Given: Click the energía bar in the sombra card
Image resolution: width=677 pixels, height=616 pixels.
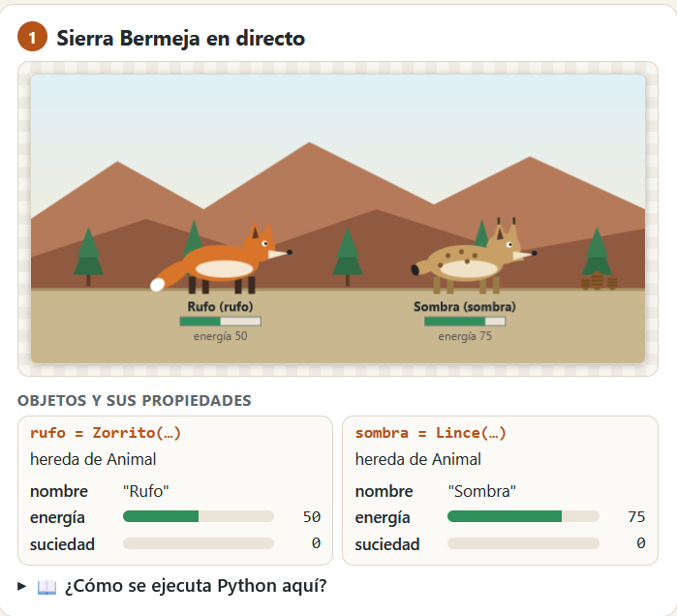Looking at the screenshot, I should [523, 516].
